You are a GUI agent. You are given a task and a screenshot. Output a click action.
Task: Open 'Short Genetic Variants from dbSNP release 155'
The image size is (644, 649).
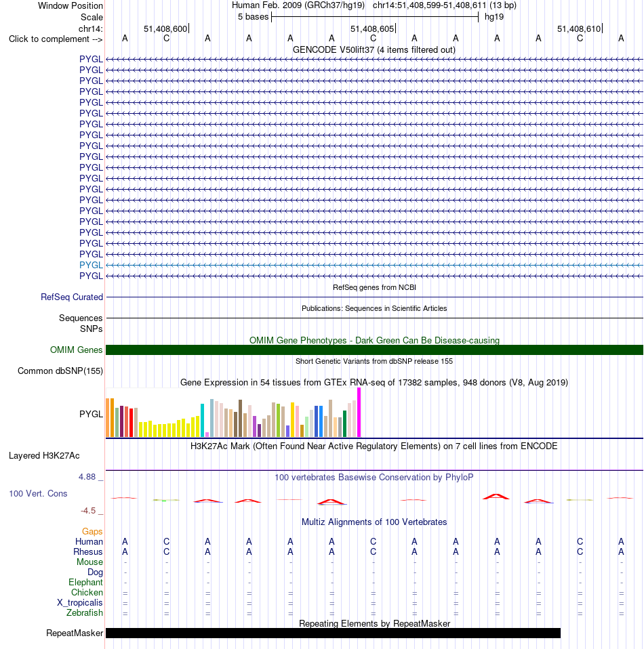tap(374, 361)
